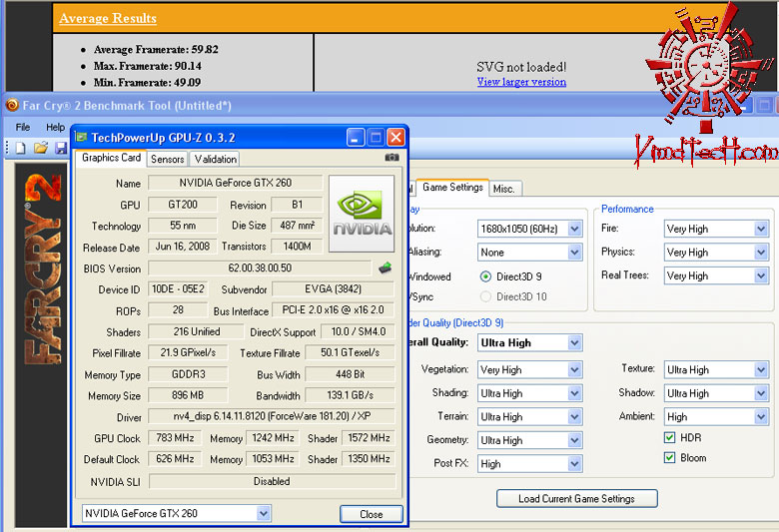This screenshot has width=779, height=532.
Task: Click the Open folder icon in Far Cry toolbar
Action: (x=41, y=148)
